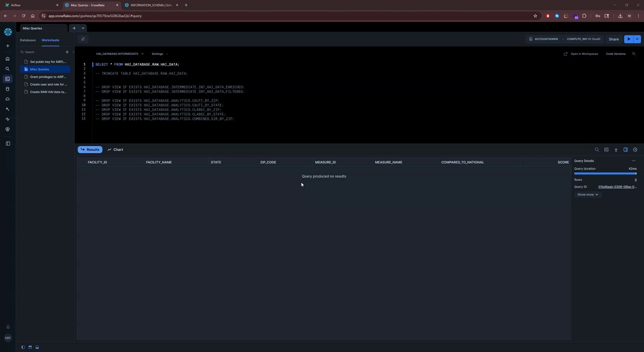Screen dimensions: 644x352
Task: Open the Admin shield icon in left navigation
Action: pyautogui.click(x=7, y=129)
